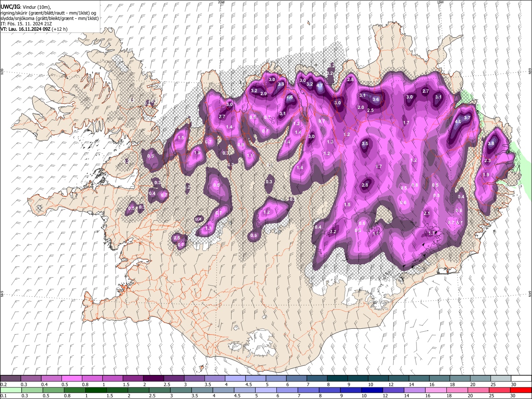Click the dark teal snow swatch labeled 8
Screen dimensions: 532x399
[337, 379]
